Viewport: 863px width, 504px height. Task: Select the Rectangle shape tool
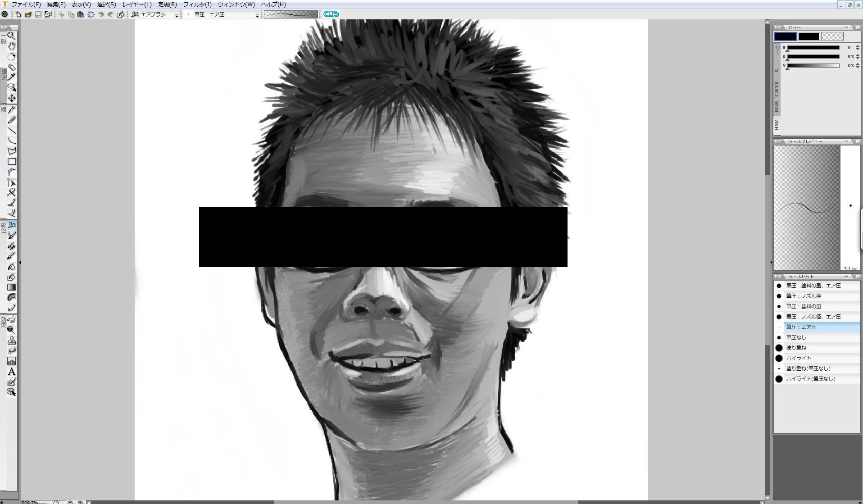pyautogui.click(x=11, y=162)
